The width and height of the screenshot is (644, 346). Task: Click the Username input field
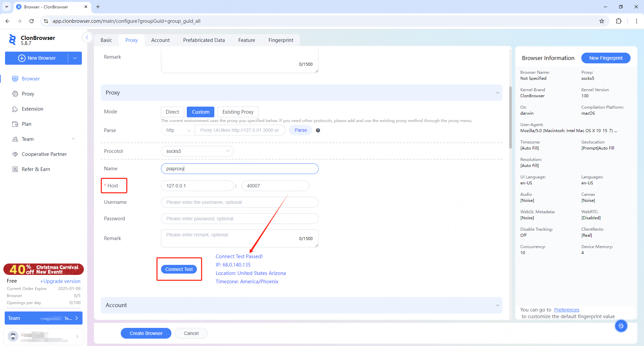pyautogui.click(x=239, y=202)
